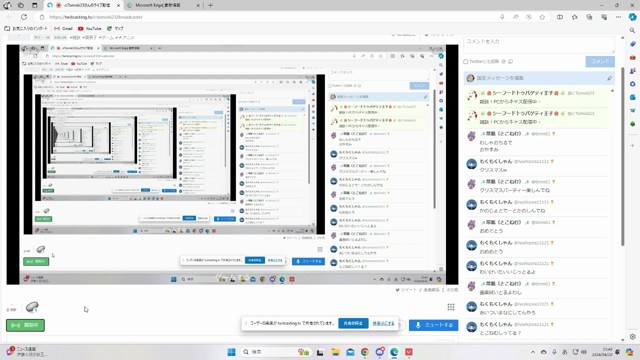Switch to the Microsoft Edge browser tab
640x360 pixels.
point(163,5)
